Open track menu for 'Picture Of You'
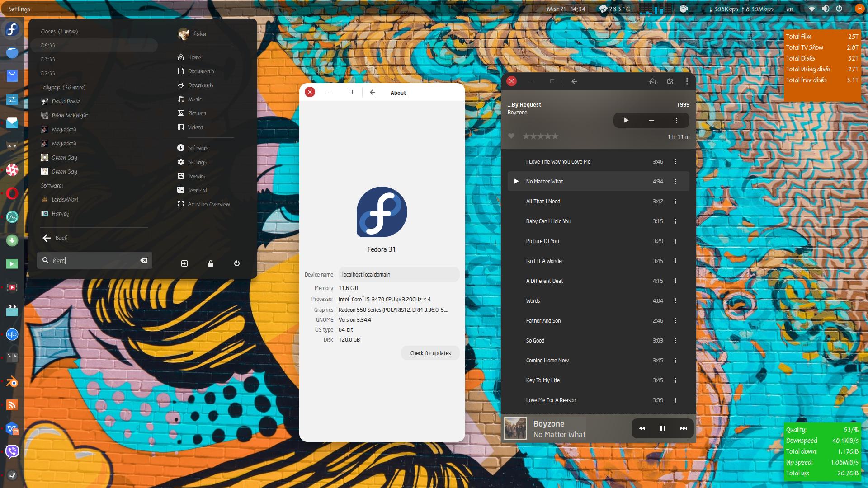868x488 pixels. pos(675,241)
